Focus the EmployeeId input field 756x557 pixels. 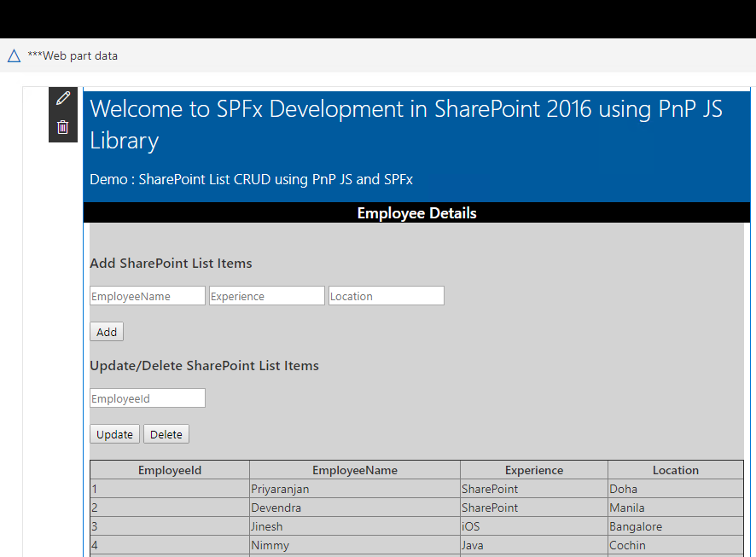[148, 398]
